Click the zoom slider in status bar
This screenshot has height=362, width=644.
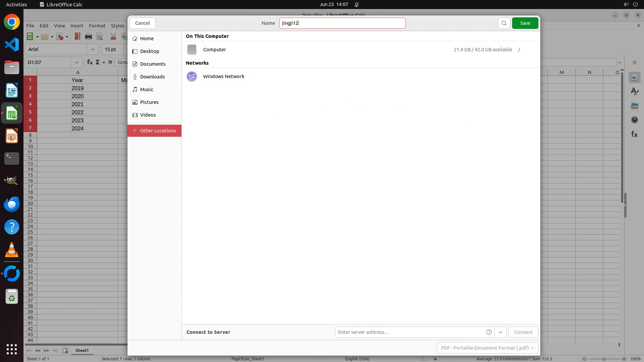point(604,359)
